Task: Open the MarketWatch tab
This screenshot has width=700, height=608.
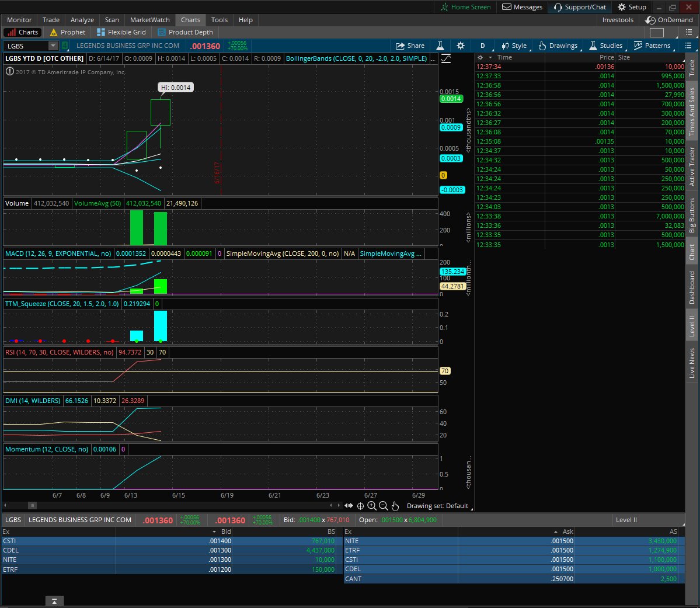Action: 149,20
